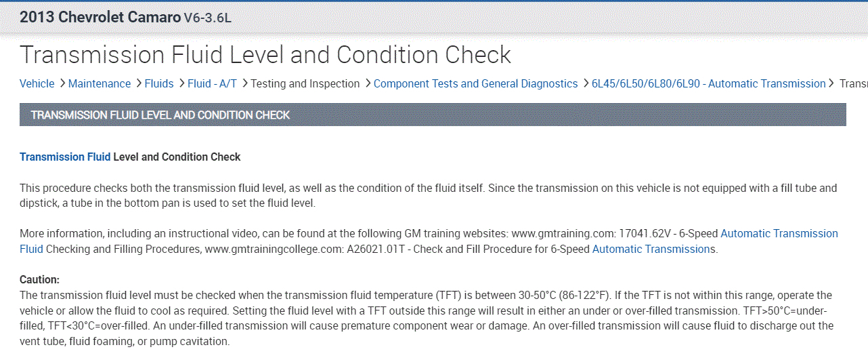868x360 pixels.
Task: Open Component Tests and General Diagnostics
Action: [x=475, y=84]
